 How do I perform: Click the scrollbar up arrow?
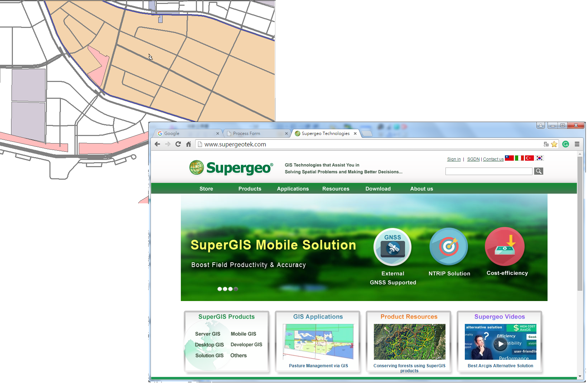coord(580,154)
